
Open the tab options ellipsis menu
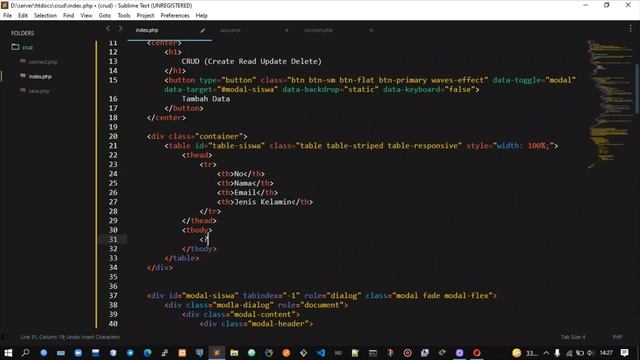click(x=631, y=28)
